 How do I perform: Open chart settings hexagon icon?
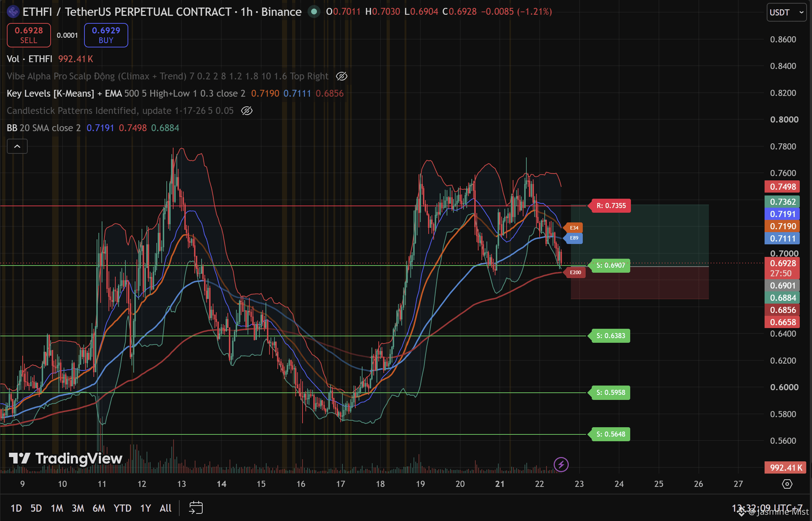[x=787, y=484]
